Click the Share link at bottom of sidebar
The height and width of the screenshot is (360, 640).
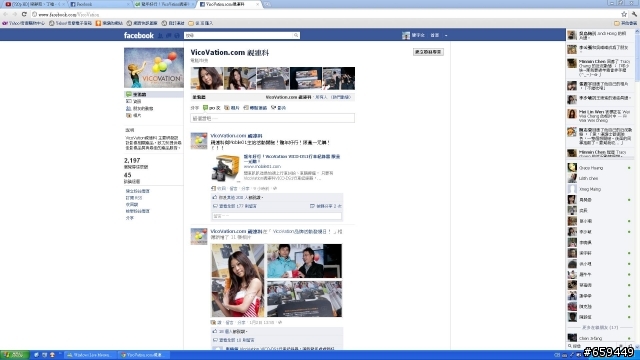129,218
